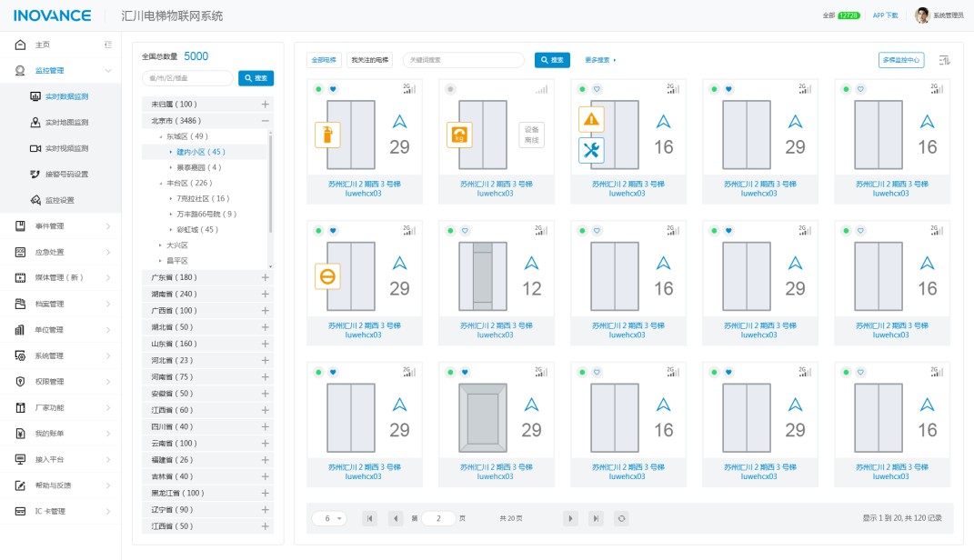974x560 pixels.
Task: Expand the 单位管理 menu chevron
Action: coord(108,330)
